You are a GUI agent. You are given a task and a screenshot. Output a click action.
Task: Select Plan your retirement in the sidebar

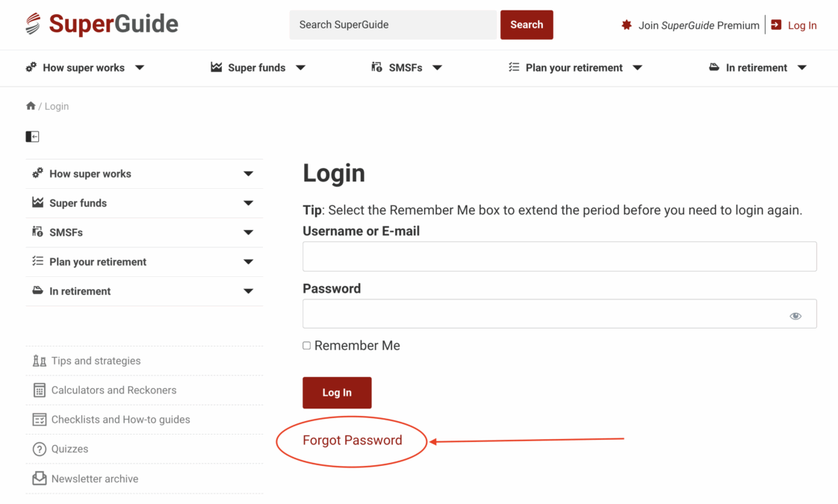coord(98,262)
